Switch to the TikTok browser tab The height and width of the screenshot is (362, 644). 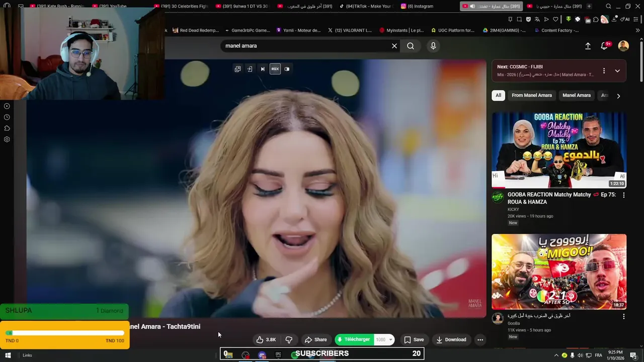[366, 6]
